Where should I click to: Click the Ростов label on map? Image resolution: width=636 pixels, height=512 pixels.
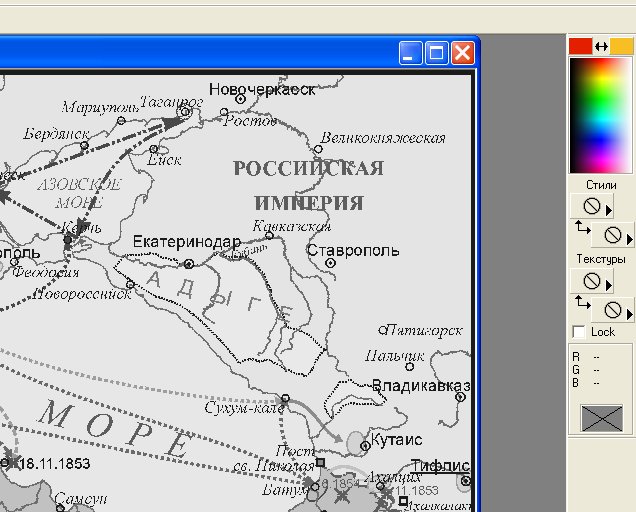point(250,120)
